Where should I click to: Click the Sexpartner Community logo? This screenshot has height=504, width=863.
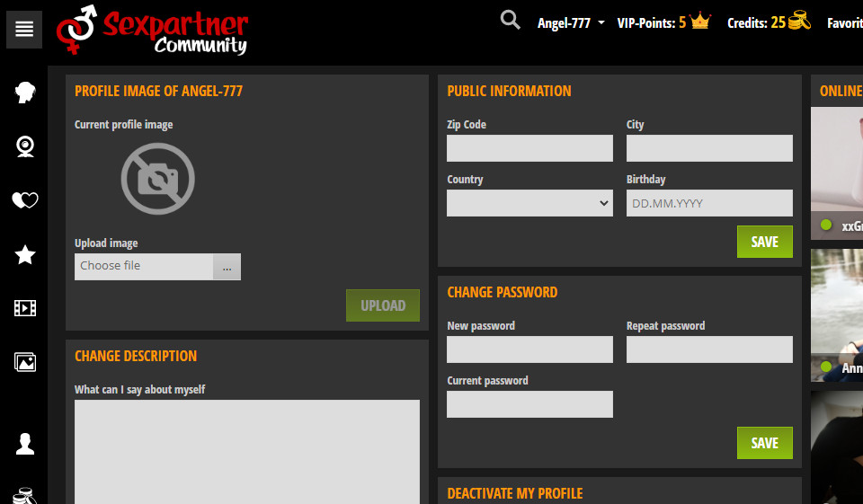[x=153, y=30]
